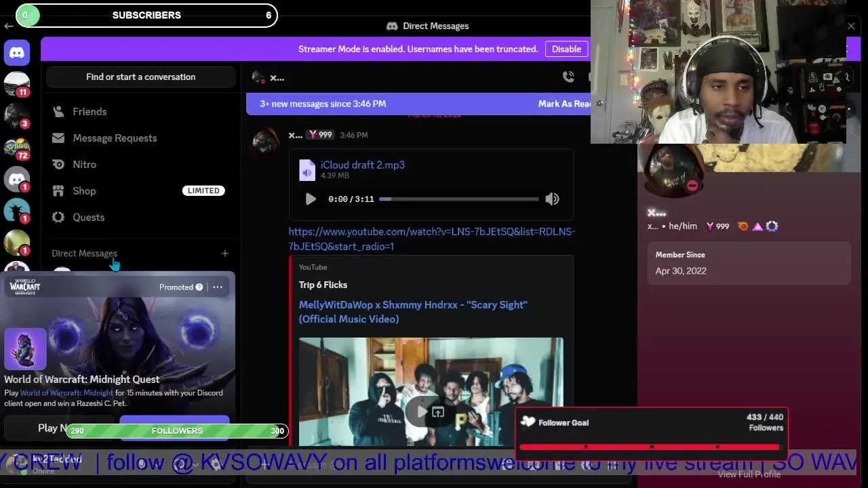This screenshot has width=868, height=488.
Task: Click the Nitro icon in sidebar
Action: click(58, 164)
